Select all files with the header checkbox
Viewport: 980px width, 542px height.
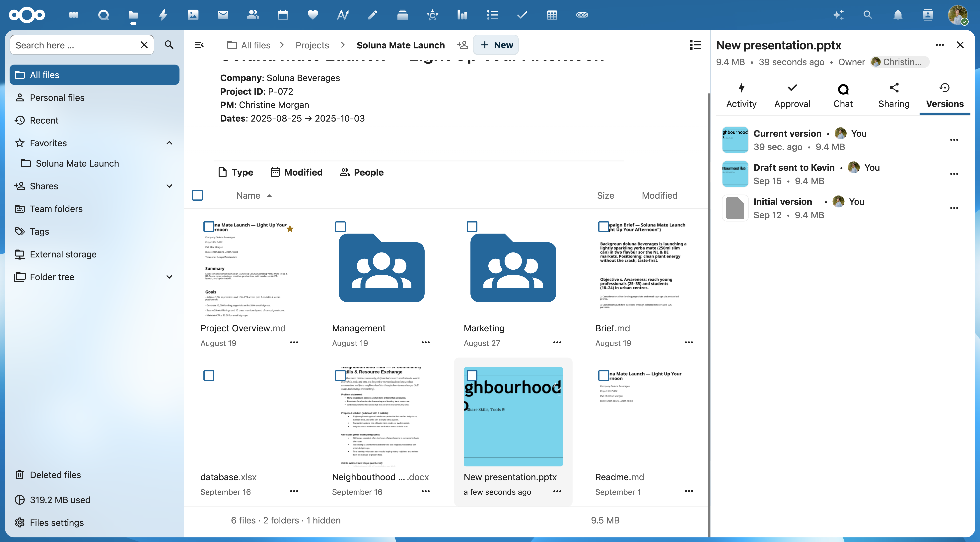197,195
